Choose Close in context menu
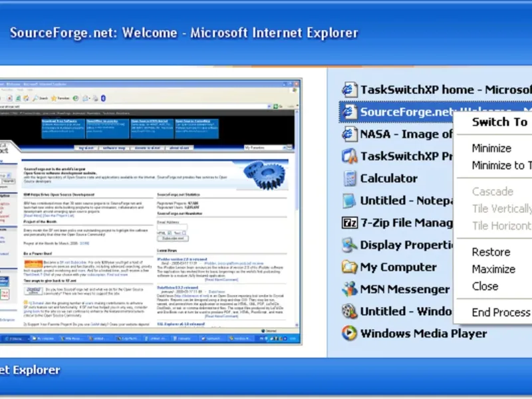This screenshot has height=399, width=532. coord(494,286)
